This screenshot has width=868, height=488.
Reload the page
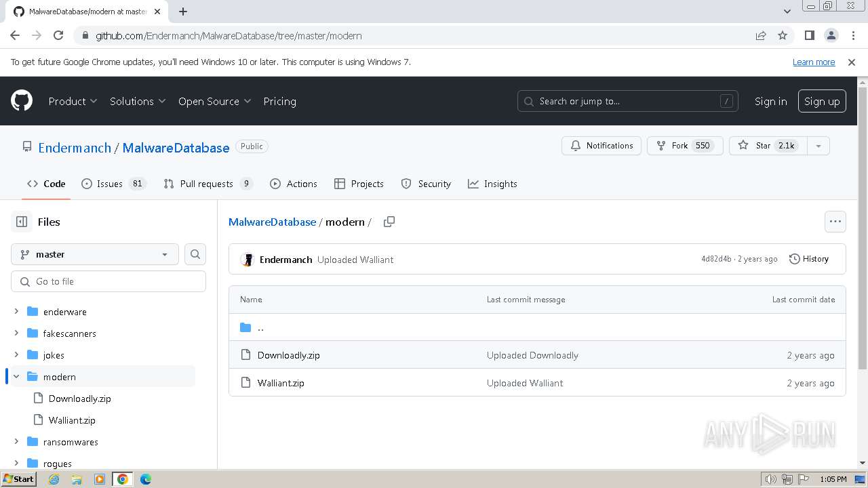[x=58, y=35]
